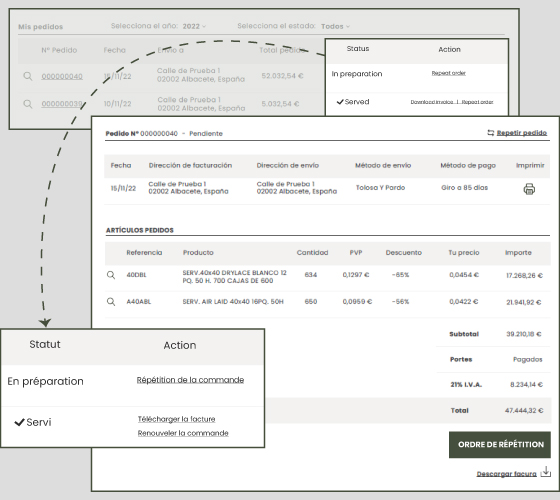Click reference code 40DBL

(136, 275)
